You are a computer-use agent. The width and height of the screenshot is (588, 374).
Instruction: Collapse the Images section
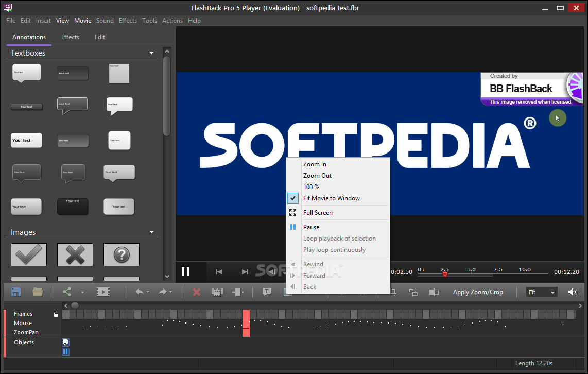pos(151,232)
